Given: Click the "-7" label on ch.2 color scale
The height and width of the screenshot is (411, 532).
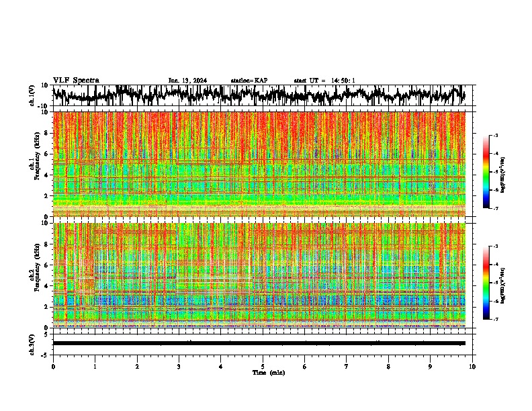Looking at the screenshot, I should 495,319.
